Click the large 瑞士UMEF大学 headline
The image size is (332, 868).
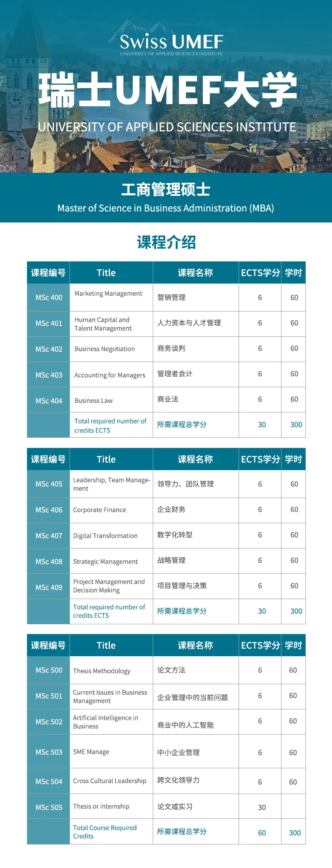167,91
